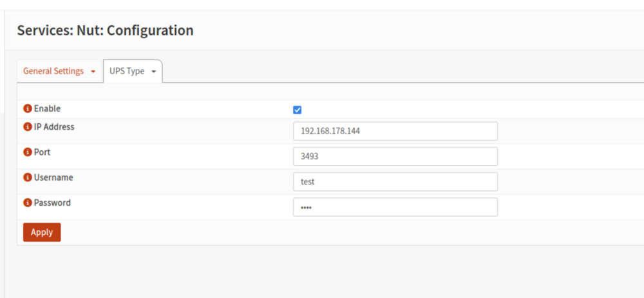Open help icon next to Username

point(28,178)
